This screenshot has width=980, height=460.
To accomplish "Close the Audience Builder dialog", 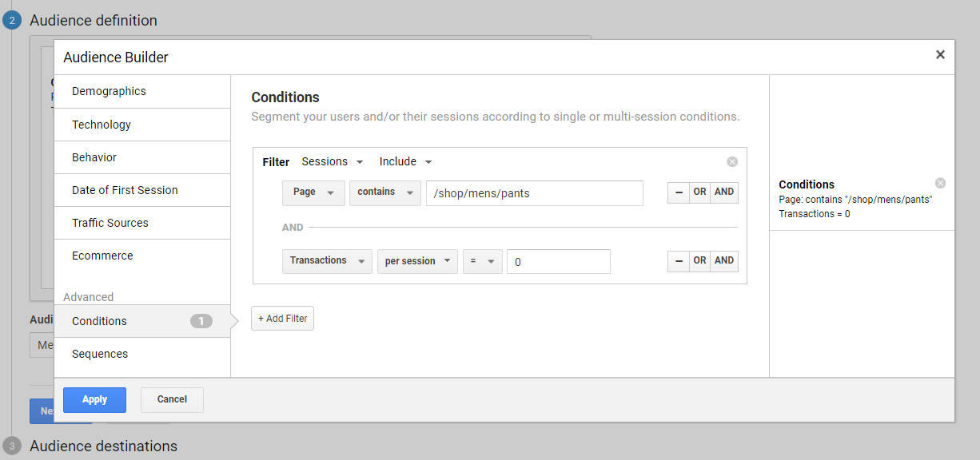I will point(940,55).
